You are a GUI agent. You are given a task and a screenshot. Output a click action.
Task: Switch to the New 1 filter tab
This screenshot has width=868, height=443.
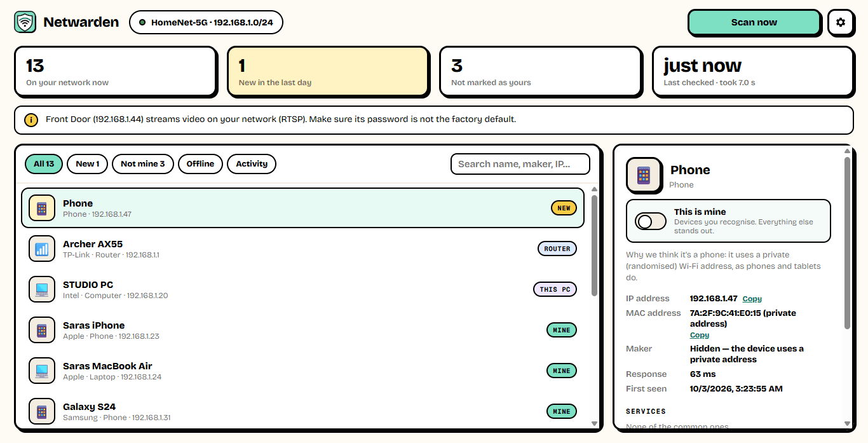click(88, 164)
